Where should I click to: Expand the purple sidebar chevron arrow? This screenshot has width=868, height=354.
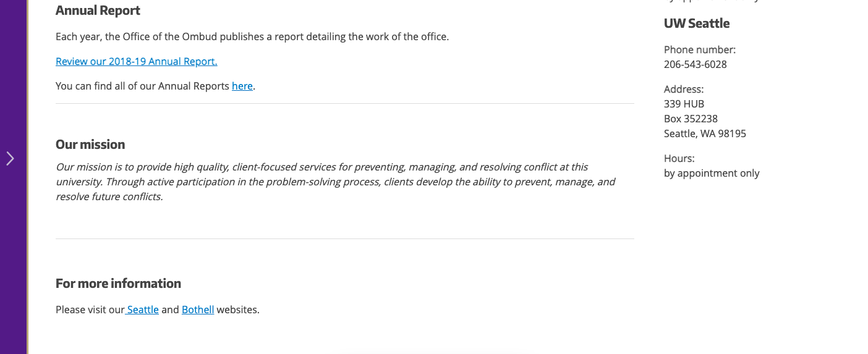[x=10, y=159]
